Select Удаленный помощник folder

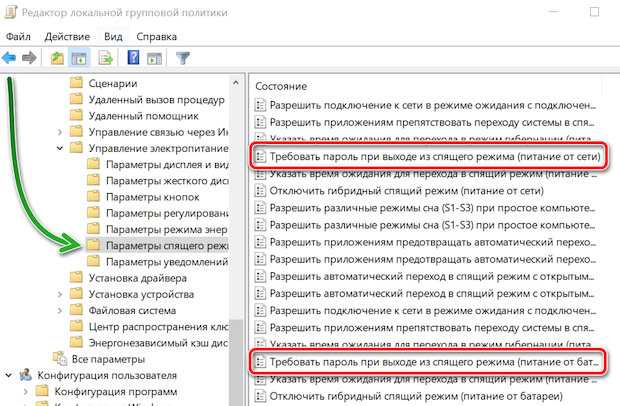tap(144, 116)
